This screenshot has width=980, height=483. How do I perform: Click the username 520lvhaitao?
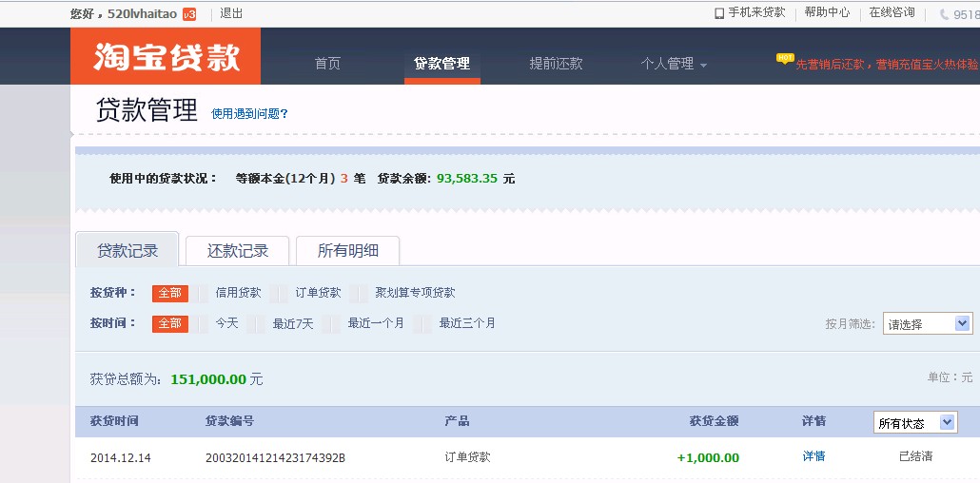(x=143, y=13)
